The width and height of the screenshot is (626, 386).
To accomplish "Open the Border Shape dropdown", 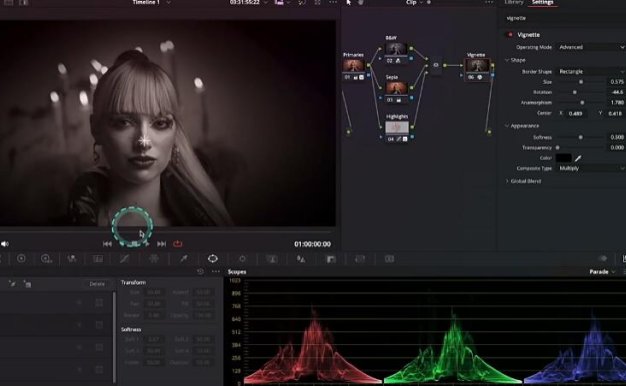I will pyautogui.click(x=591, y=71).
